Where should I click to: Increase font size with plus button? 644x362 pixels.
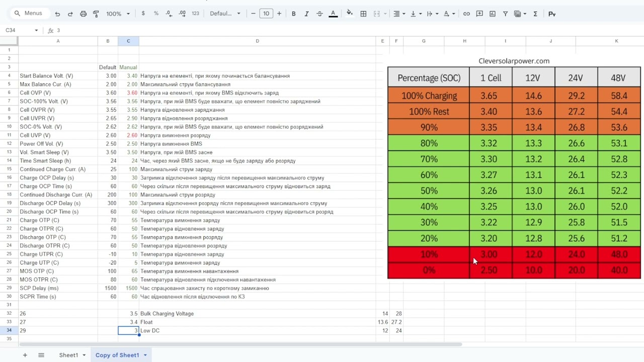click(279, 14)
